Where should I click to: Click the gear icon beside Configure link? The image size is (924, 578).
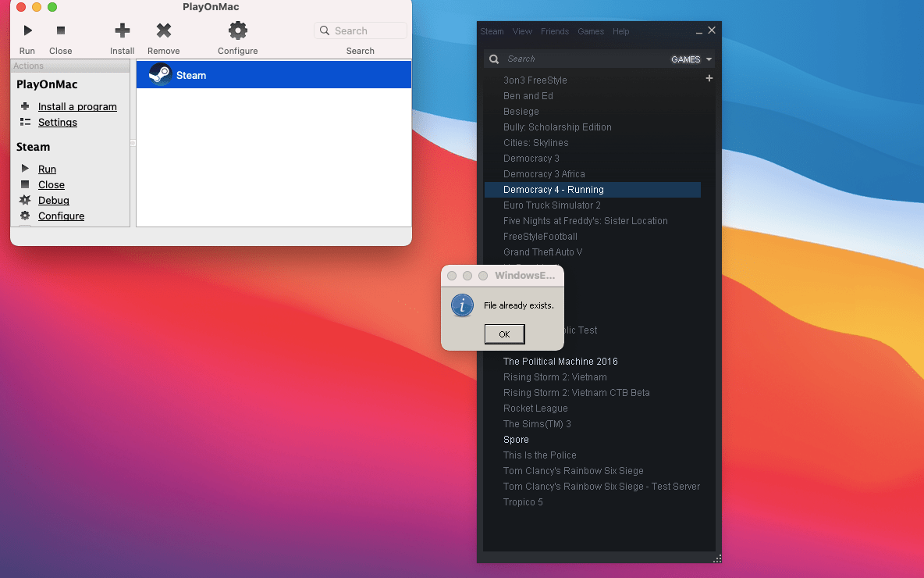pos(25,216)
